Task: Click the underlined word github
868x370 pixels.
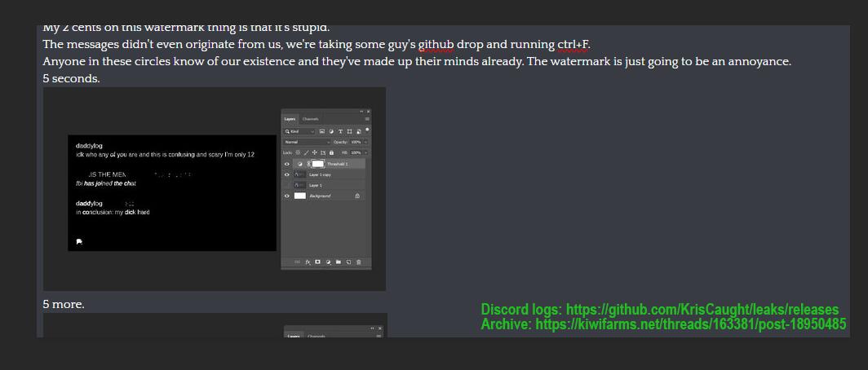Action: pyautogui.click(x=436, y=44)
